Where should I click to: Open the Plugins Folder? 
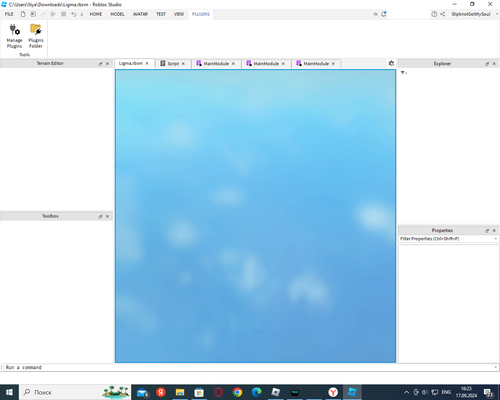(36, 36)
